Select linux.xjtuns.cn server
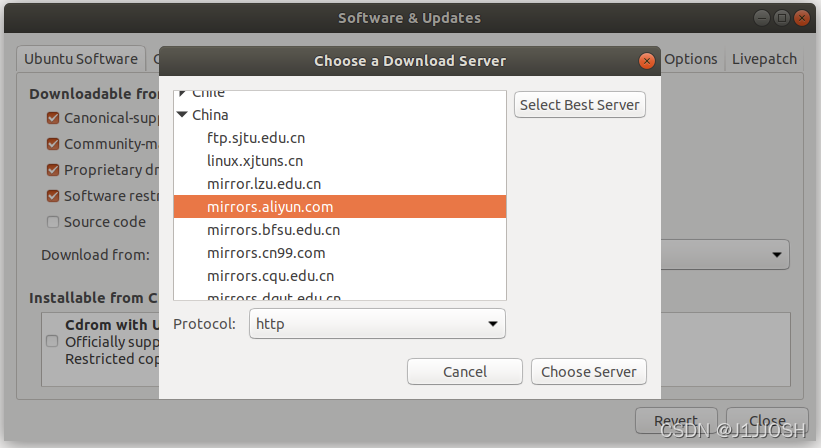The image size is (821, 448). click(x=340, y=161)
